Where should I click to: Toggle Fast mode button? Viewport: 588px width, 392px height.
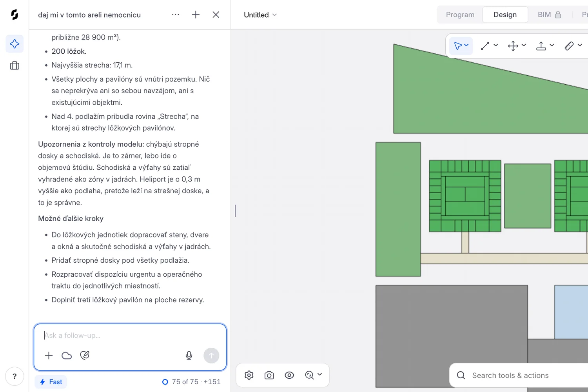(x=51, y=382)
